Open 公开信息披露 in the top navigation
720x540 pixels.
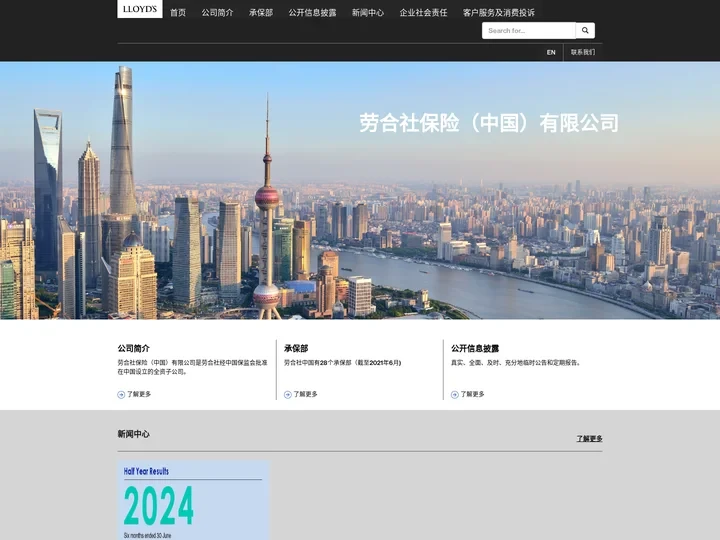coord(312,13)
